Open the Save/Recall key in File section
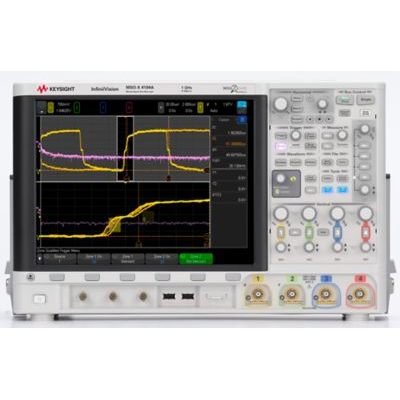 click(x=327, y=162)
